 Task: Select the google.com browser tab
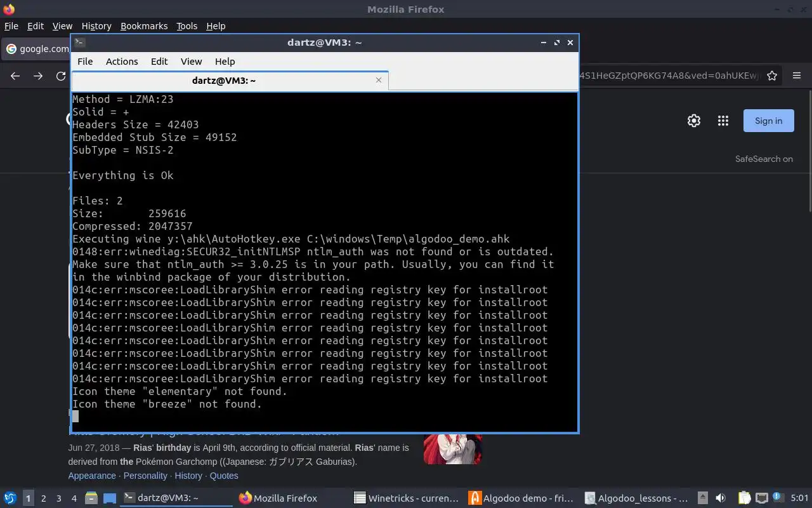[x=37, y=49]
